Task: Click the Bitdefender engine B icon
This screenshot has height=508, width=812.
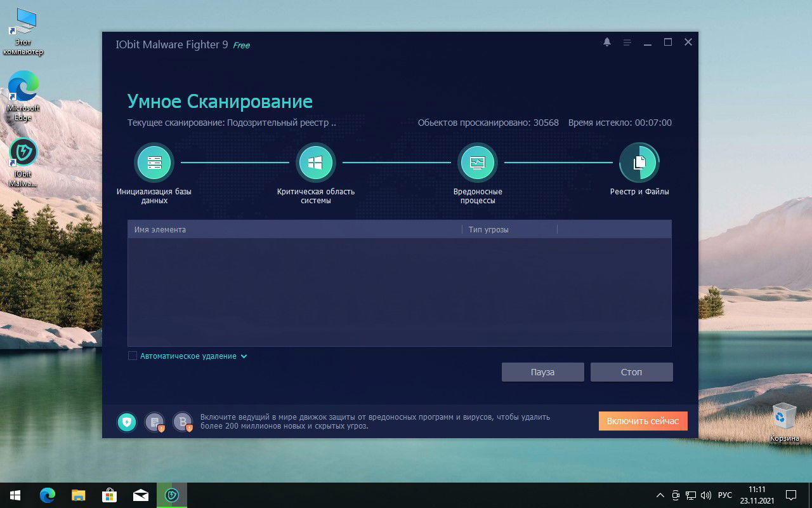Action: pyautogui.click(x=183, y=422)
